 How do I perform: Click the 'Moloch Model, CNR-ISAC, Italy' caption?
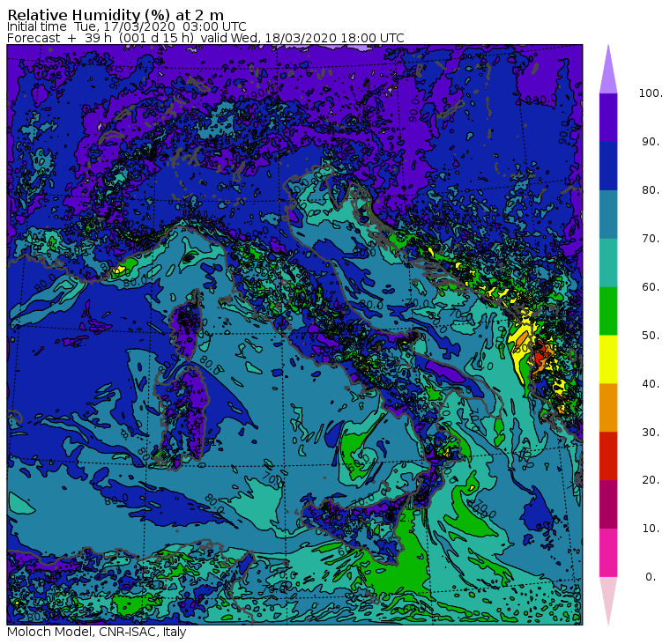(97, 632)
